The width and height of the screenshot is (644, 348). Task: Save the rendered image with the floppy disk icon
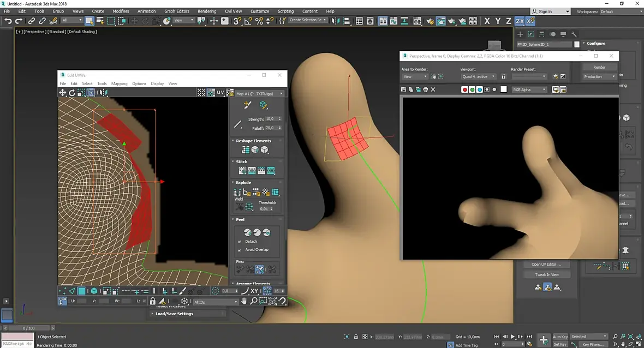403,89
